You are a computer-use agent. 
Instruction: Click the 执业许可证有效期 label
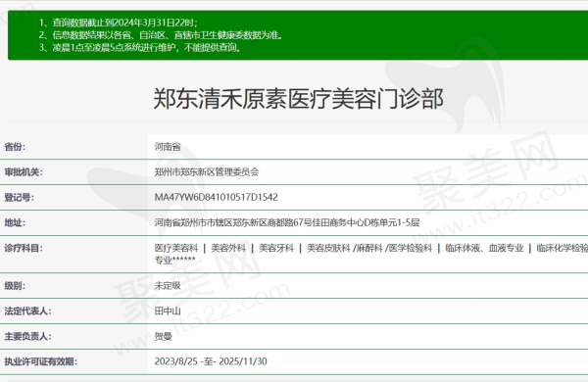click(41, 361)
